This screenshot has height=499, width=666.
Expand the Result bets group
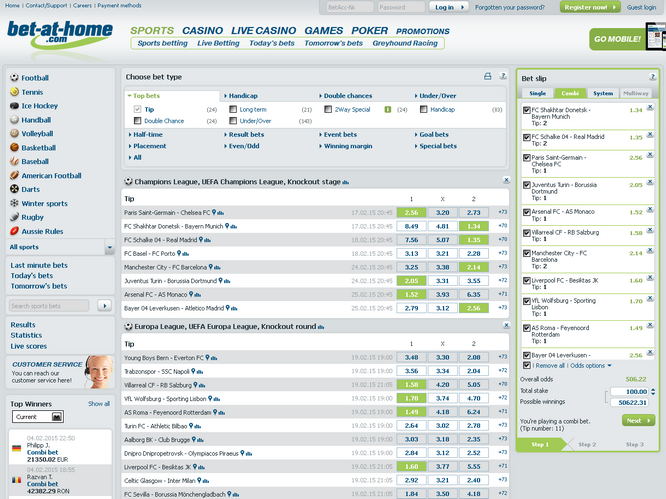pos(244,134)
